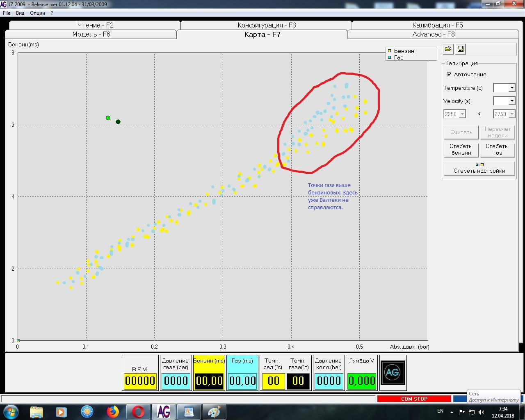This screenshot has width=525, height=420.
Task: Click the Газ legend label
Action: tap(399, 57)
